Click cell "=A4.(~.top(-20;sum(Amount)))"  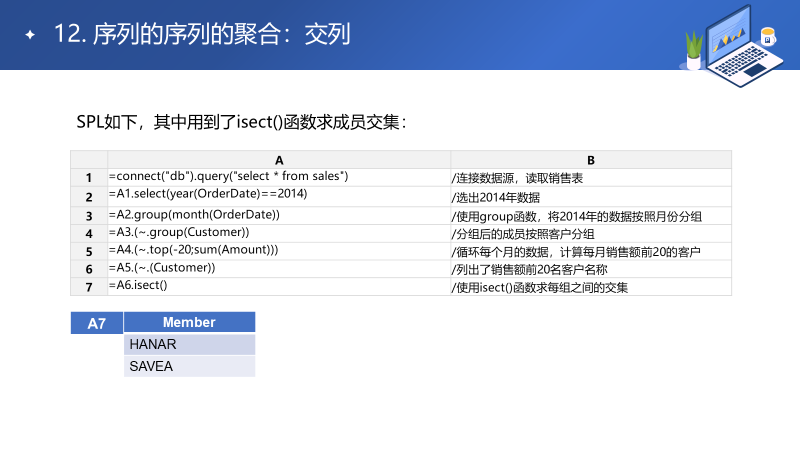tap(279, 252)
